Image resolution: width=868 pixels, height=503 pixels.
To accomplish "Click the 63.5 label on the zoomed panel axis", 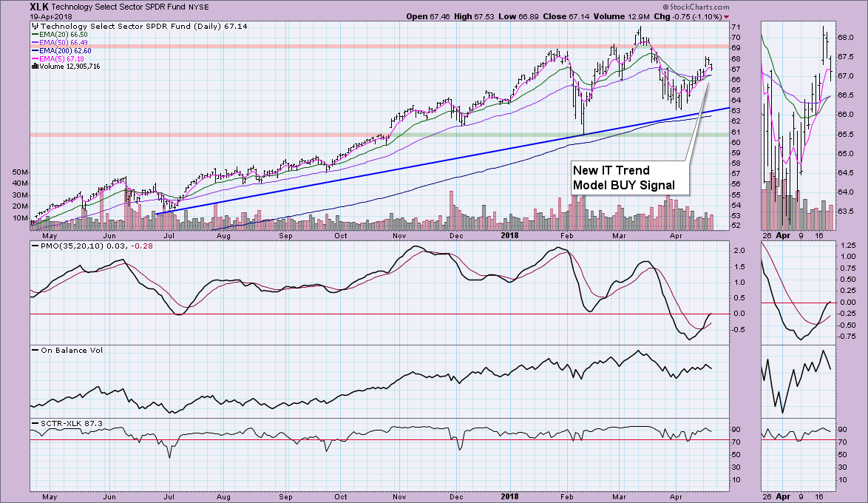I will point(845,211).
